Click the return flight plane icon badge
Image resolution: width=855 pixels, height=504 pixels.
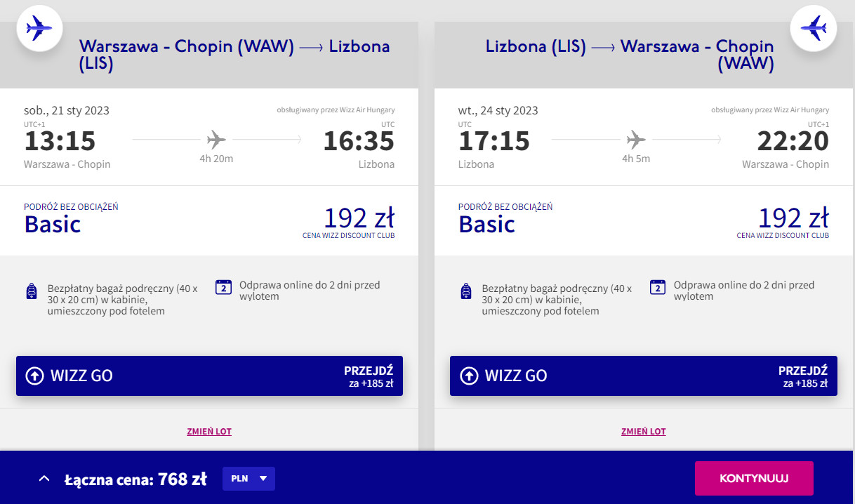pyautogui.click(x=814, y=28)
